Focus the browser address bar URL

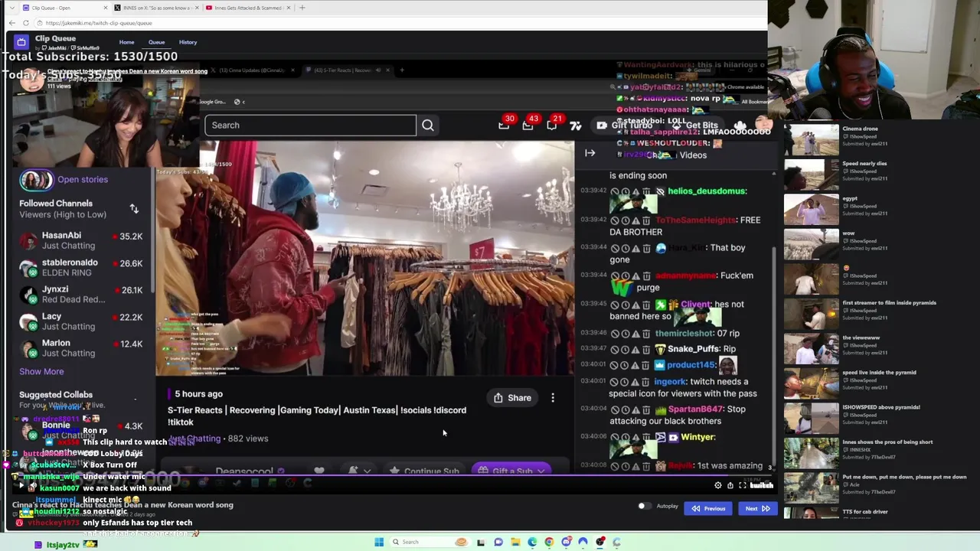tap(99, 23)
